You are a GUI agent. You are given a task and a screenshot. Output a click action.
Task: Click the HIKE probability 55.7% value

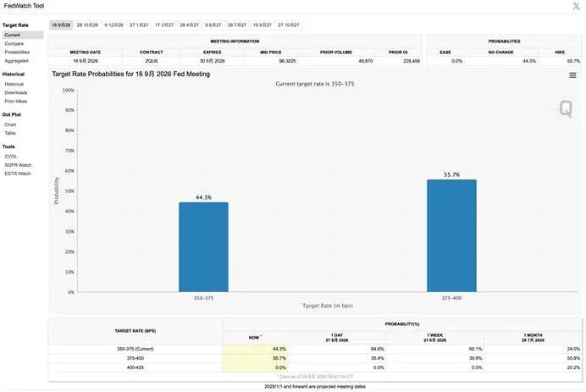[573, 61]
